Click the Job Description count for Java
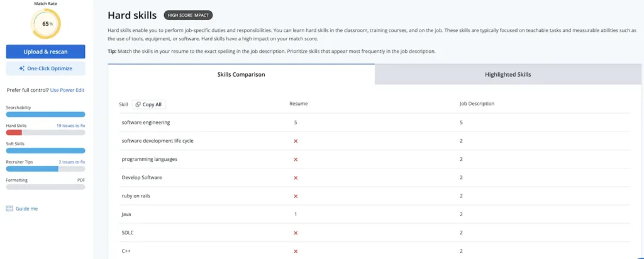644x259 pixels. (461, 214)
